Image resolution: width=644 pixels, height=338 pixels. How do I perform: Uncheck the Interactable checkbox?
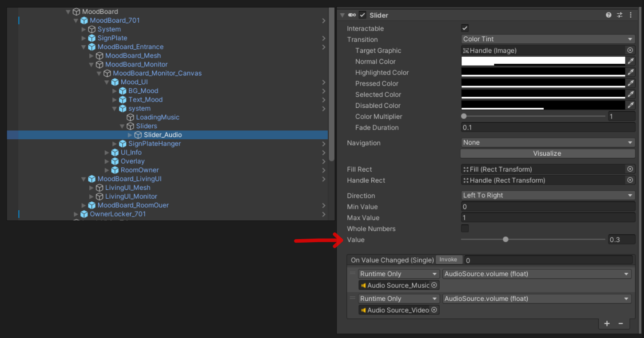(x=465, y=28)
